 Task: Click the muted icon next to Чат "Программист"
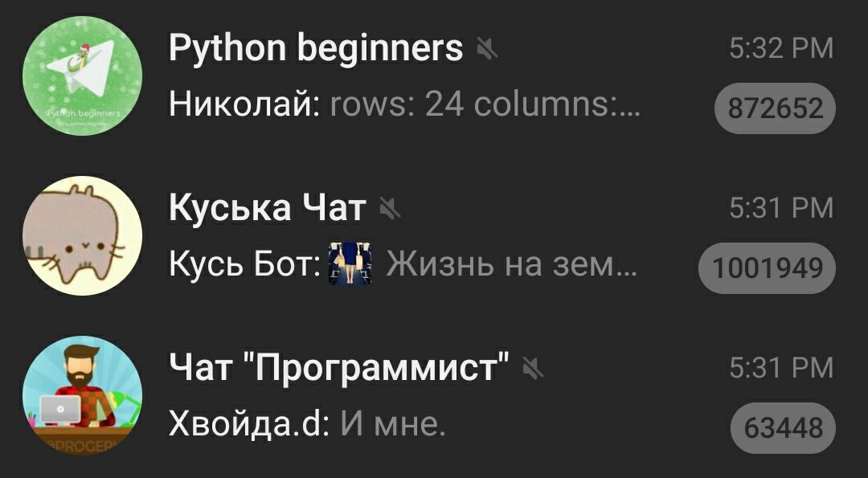[533, 369]
